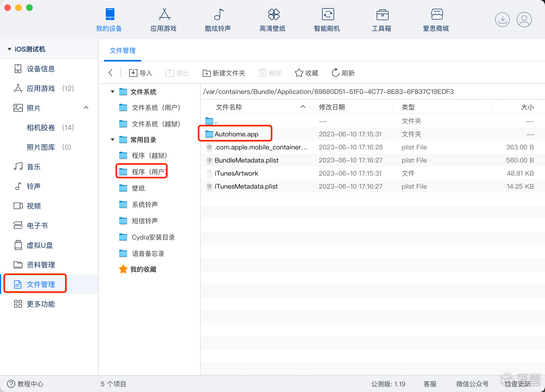The image size is (545, 392).
Task: Switch to the 文件管理 tab
Action: click(122, 51)
